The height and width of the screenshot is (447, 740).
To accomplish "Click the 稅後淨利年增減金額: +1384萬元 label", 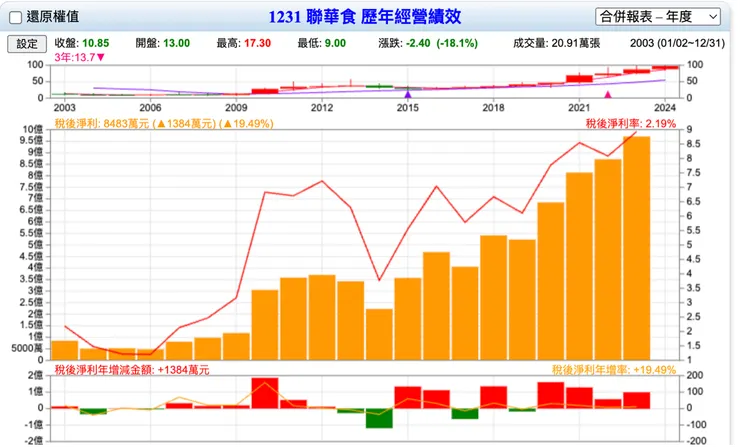I will [x=132, y=370].
